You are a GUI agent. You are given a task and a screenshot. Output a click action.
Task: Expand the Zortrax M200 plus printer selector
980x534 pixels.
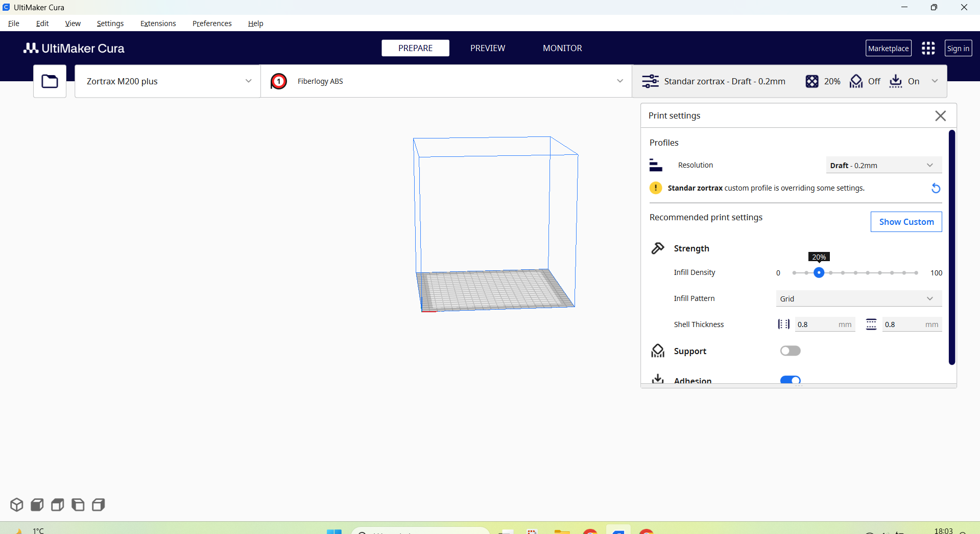(x=168, y=81)
